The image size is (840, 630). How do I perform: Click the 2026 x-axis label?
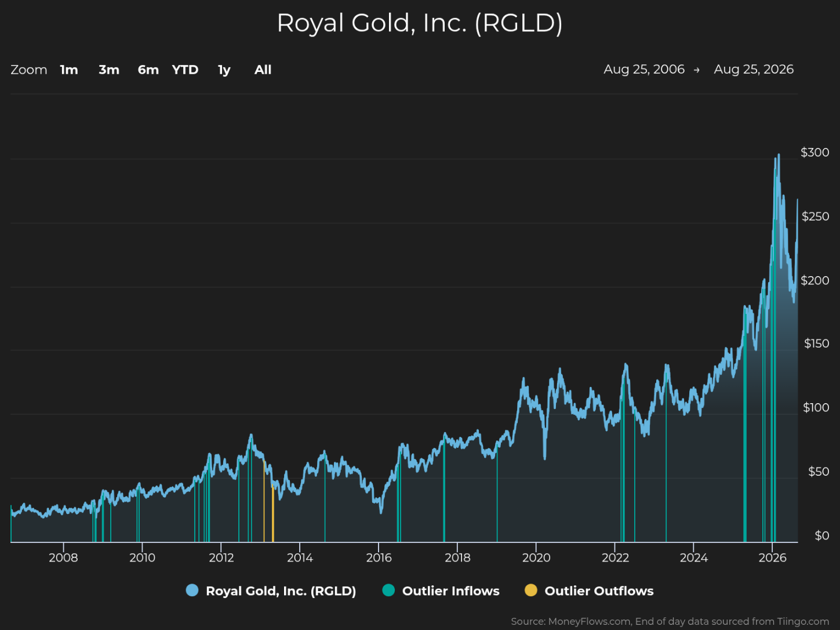point(772,557)
